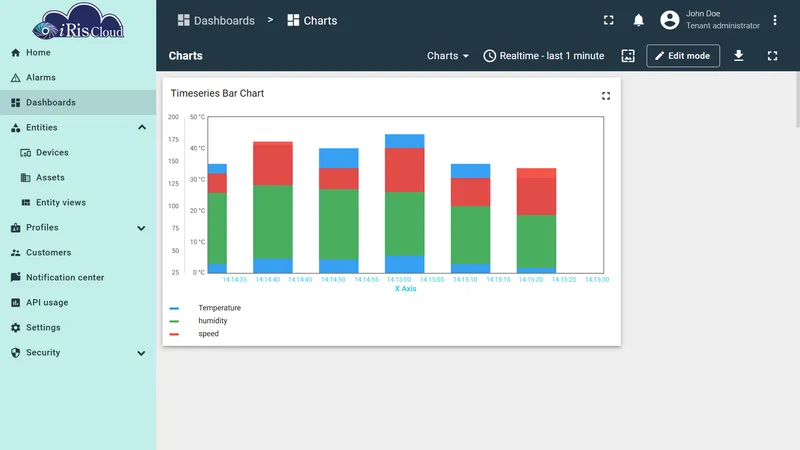Expand the dashboard to fullscreen in Charts toolbar
Screen dimensions: 800x450
(x=772, y=56)
